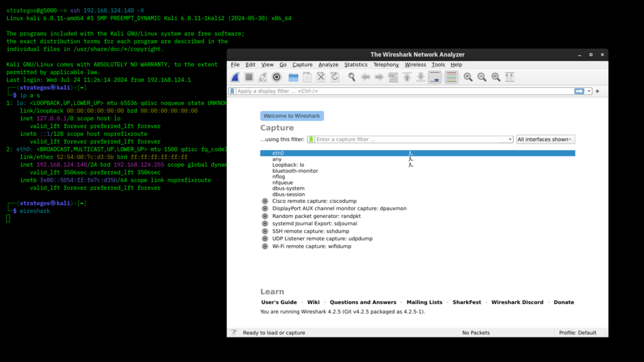Screen dimensions: 644x362
Task: Open a capture file with the folder icon
Action: click(x=293, y=77)
